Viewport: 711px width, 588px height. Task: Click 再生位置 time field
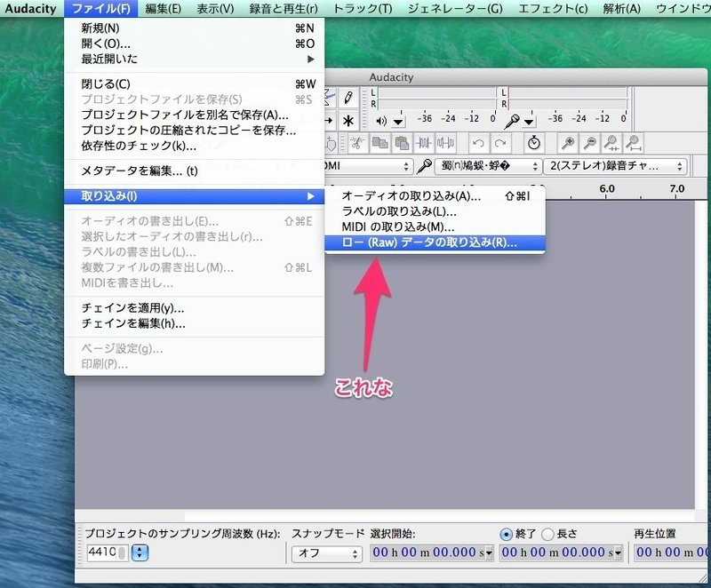673,552
